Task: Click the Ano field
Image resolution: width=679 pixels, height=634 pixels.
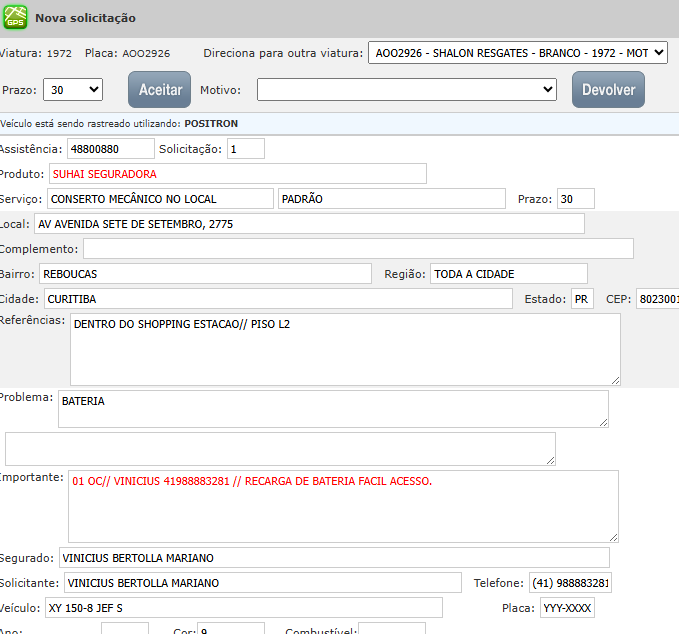Action: pyautogui.click(x=125, y=628)
